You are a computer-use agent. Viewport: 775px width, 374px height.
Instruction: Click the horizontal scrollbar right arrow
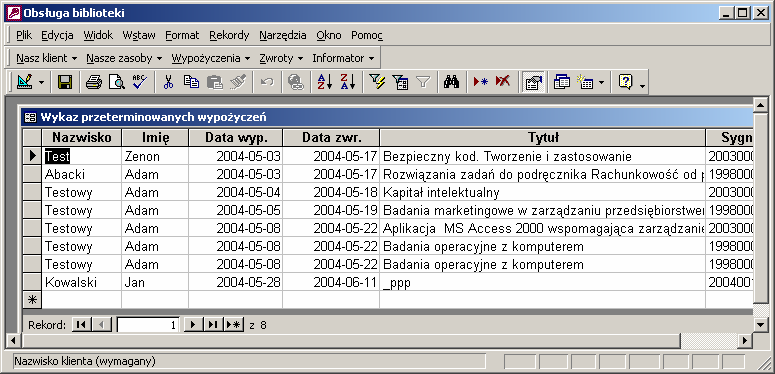coord(745,340)
